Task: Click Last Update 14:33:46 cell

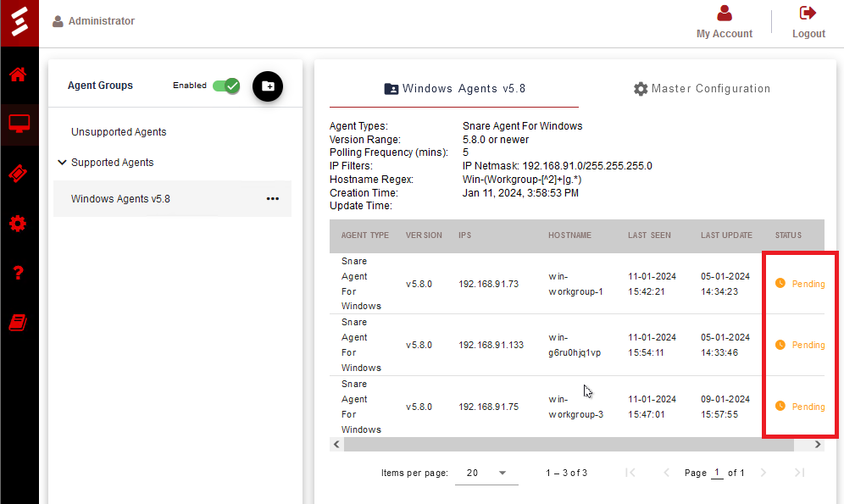Action: click(x=725, y=346)
